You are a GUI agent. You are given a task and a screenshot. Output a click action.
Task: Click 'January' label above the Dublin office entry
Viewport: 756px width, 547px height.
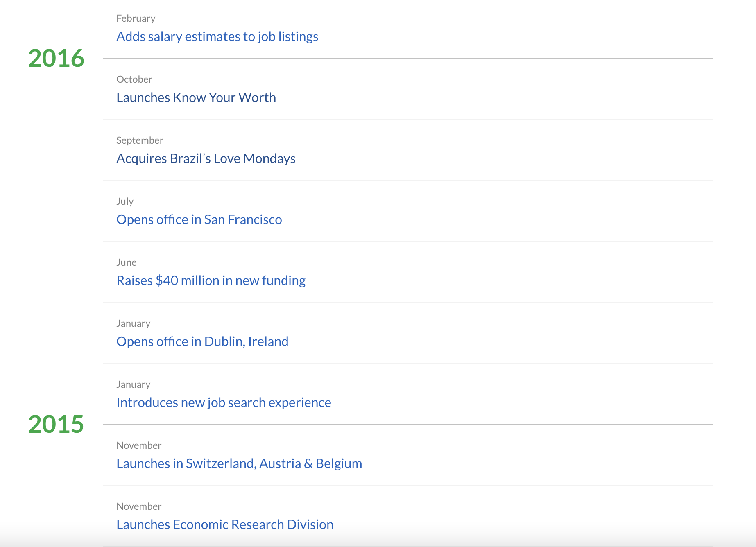point(133,323)
